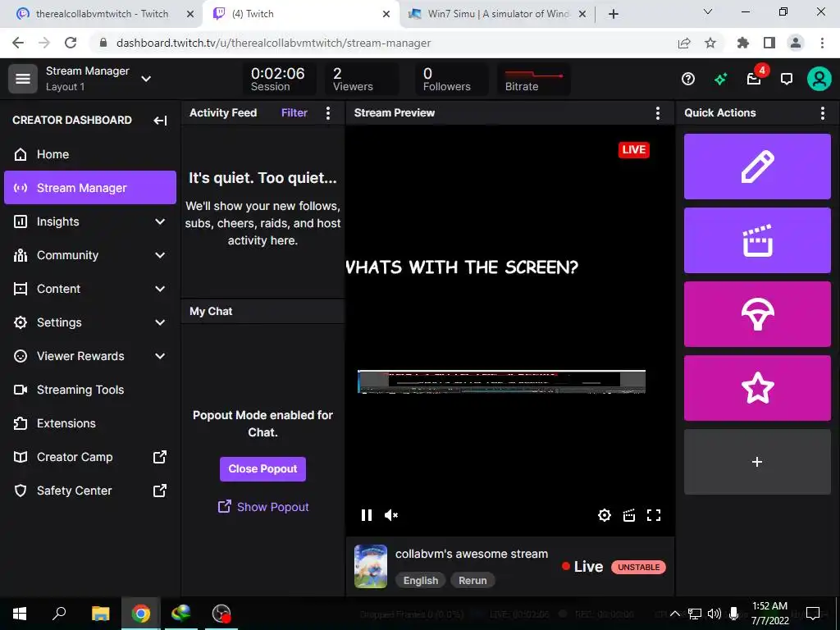
Task: Add a new quick action with plus tile
Action: pyautogui.click(x=757, y=462)
